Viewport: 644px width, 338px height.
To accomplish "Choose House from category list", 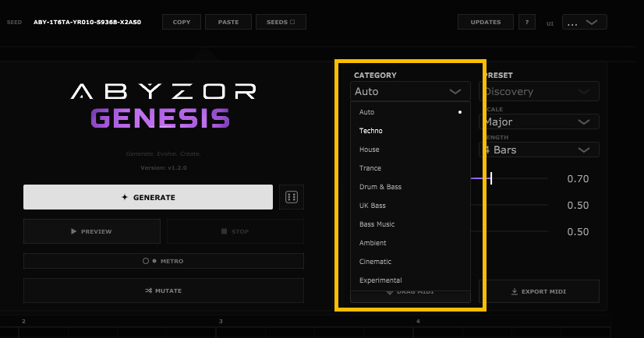I will (x=410, y=150).
